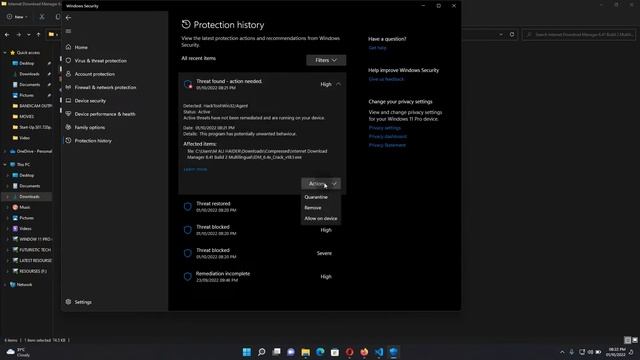
Task: Open taskbar Search
Action: (x=262, y=352)
